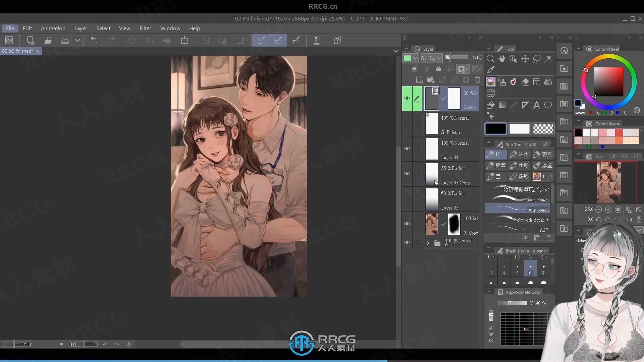The height and width of the screenshot is (362, 644).
Task: Pick the transparent color swatch
Action: point(543,129)
